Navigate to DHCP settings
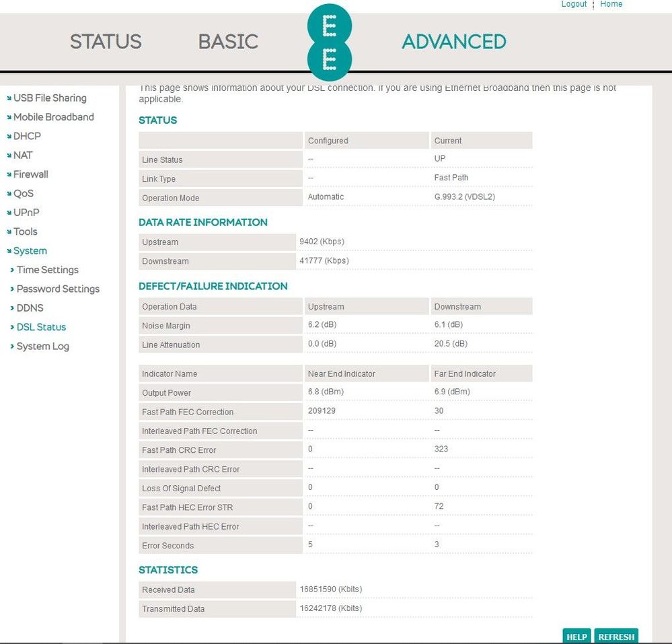 click(x=27, y=136)
